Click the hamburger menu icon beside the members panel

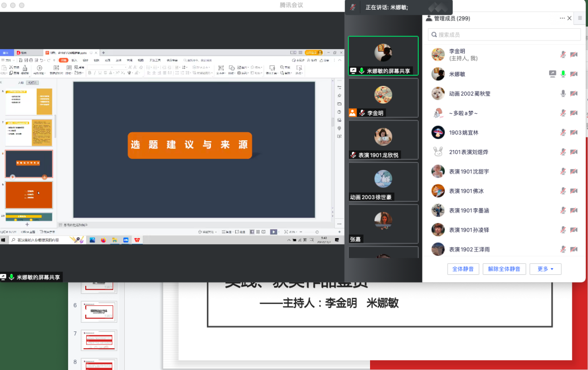pos(580,18)
